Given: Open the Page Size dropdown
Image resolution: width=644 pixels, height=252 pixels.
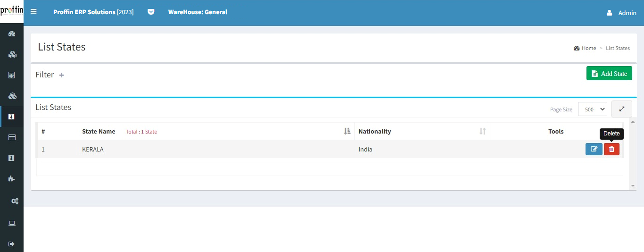Looking at the screenshot, I should point(592,109).
